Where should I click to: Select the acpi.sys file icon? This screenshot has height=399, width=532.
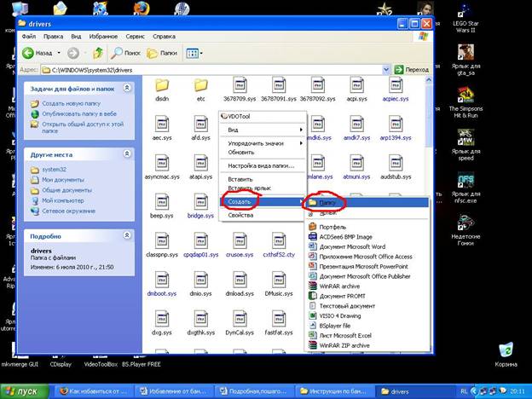coord(356,84)
